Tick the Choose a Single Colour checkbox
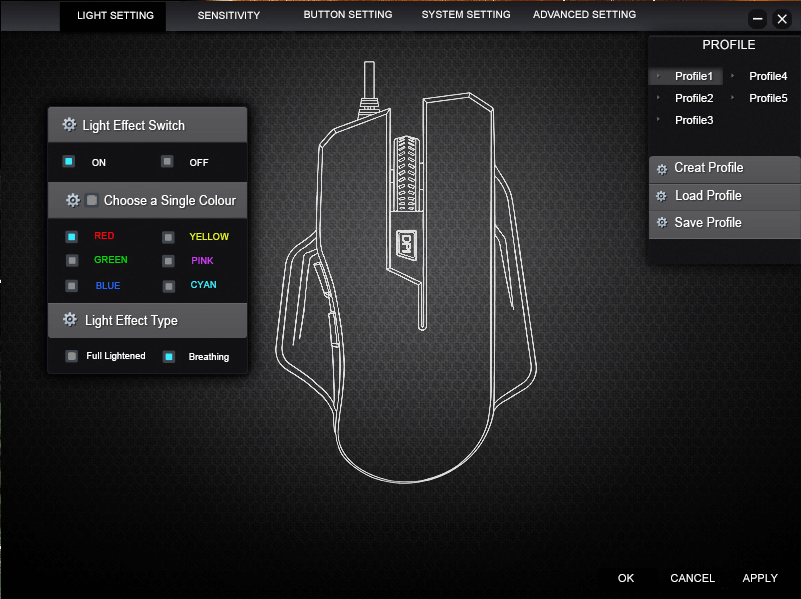801x599 pixels. pyautogui.click(x=92, y=200)
